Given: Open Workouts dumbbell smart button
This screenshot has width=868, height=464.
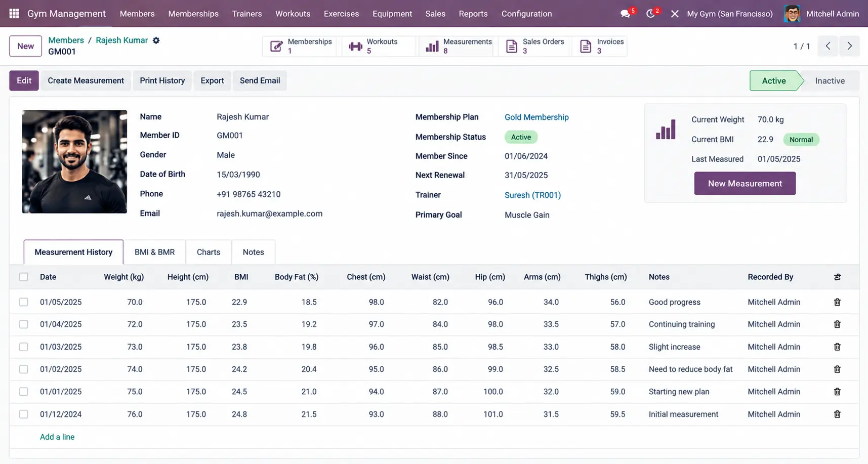Looking at the screenshot, I should [x=380, y=46].
